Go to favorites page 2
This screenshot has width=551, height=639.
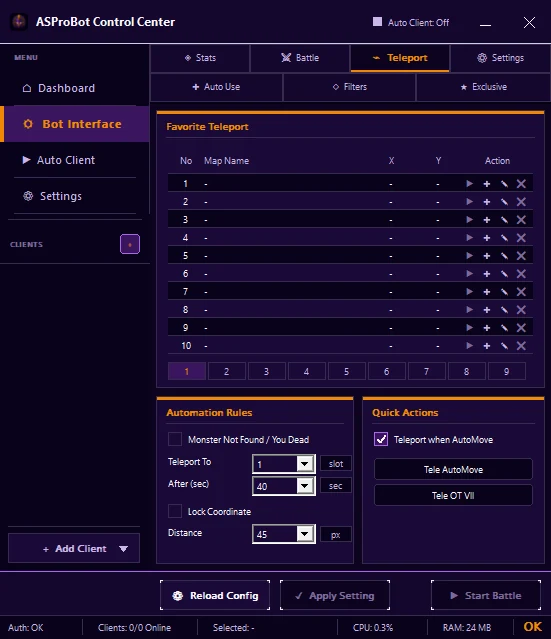227,371
